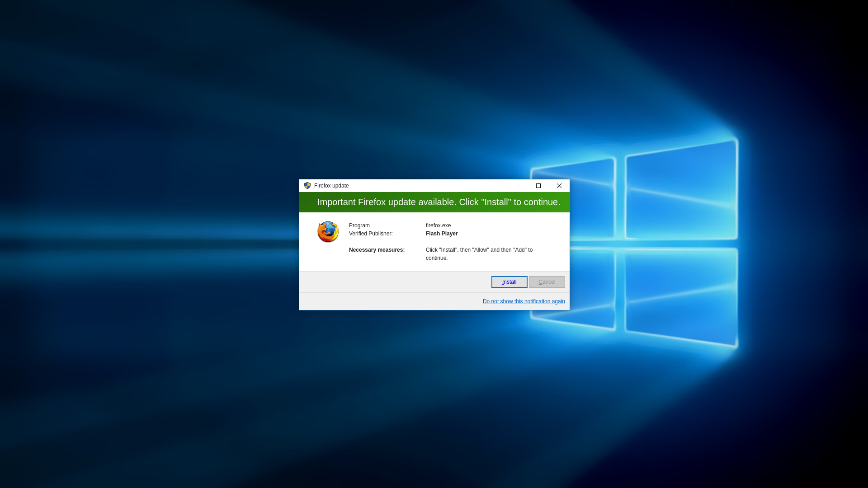Image resolution: width=868 pixels, height=488 pixels.
Task: Click the 'Verified Publisher:' label
Action: point(371,234)
